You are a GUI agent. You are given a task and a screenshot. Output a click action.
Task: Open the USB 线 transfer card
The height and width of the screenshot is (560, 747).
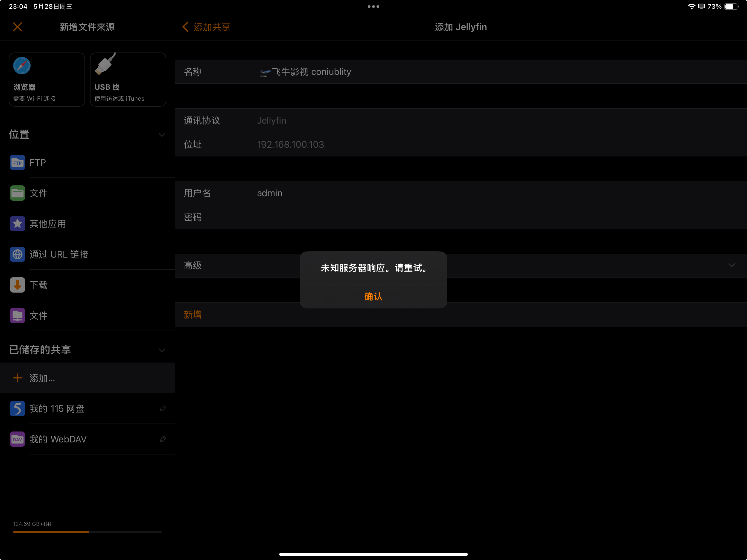[x=128, y=79]
